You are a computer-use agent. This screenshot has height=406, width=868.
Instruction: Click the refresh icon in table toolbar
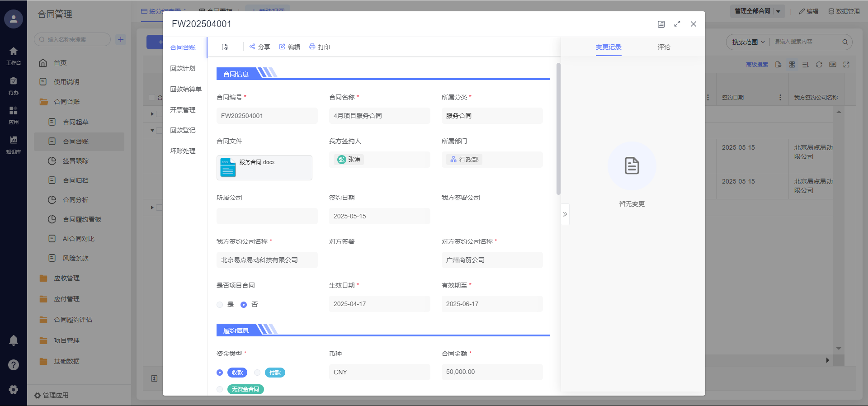tap(819, 65)
